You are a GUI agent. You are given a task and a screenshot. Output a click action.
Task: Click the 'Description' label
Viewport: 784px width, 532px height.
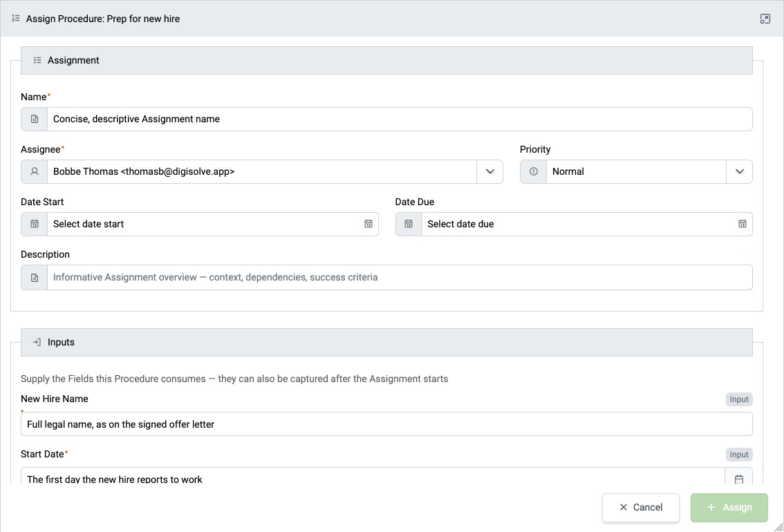pyautogui.click(x=45, y=254)
